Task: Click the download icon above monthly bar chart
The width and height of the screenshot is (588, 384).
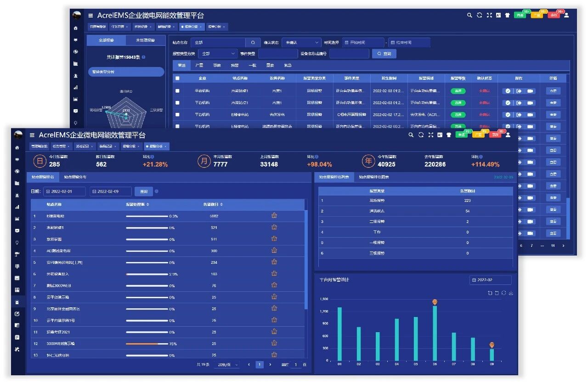Action: click(x=511, y=293)
